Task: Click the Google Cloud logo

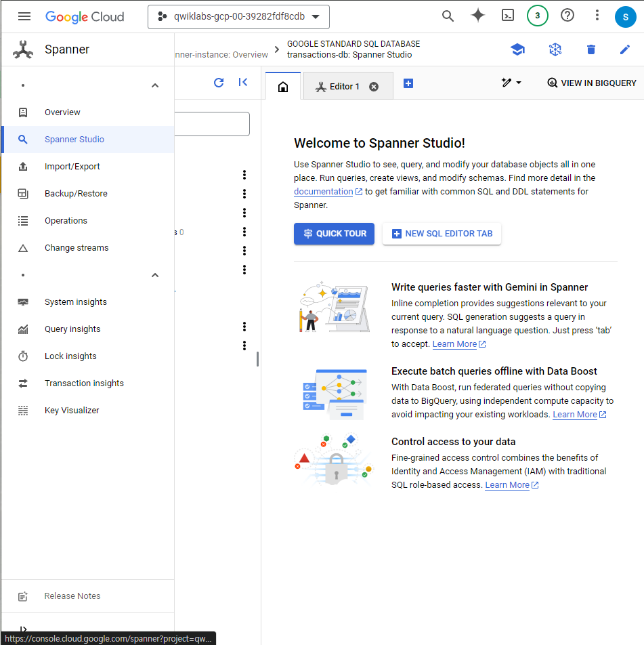Action: pyautogui.click(x=84, y=17)
